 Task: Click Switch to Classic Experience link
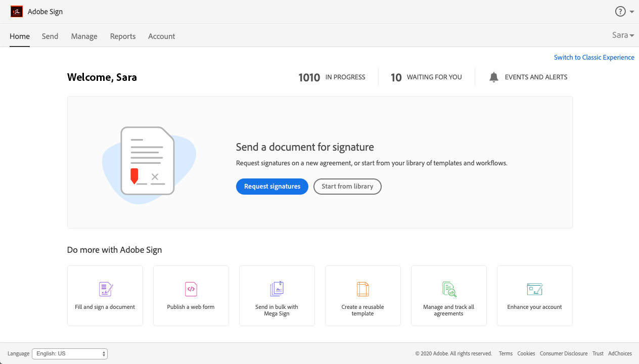tap(594, 58)
